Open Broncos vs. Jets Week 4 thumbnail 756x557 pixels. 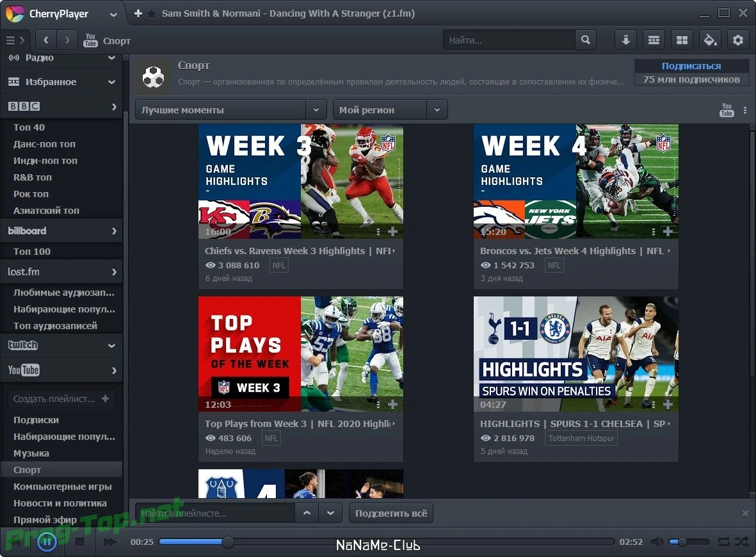pos(576,181)
